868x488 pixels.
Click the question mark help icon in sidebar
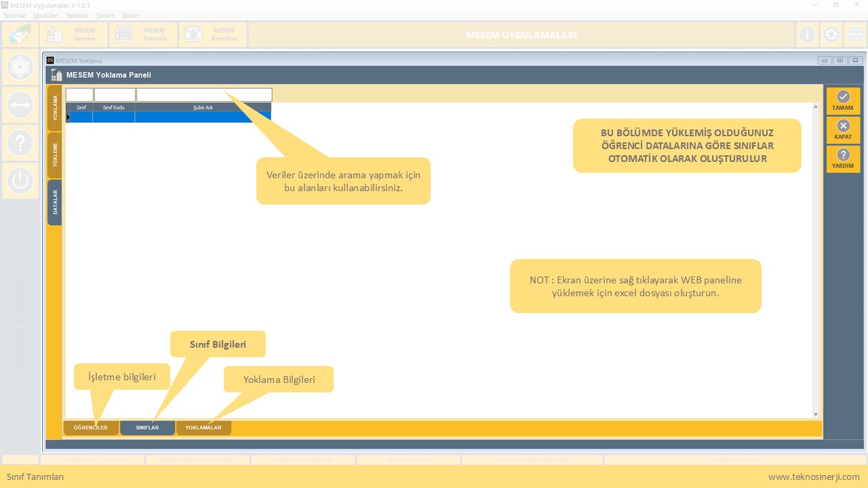click(20, 143)
